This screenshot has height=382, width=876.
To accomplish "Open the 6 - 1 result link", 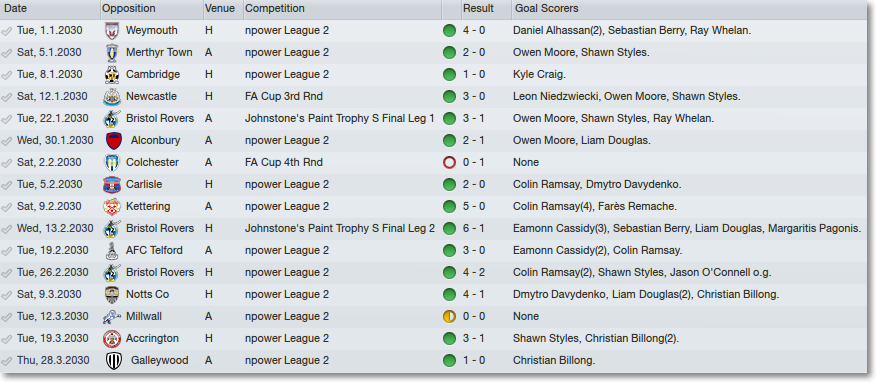I will tap(474, 228).
